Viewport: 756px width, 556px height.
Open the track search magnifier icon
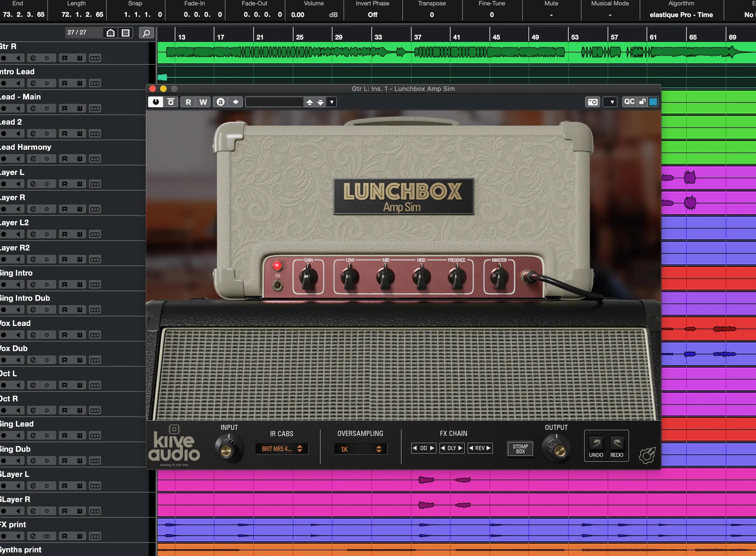click(147, 33)
